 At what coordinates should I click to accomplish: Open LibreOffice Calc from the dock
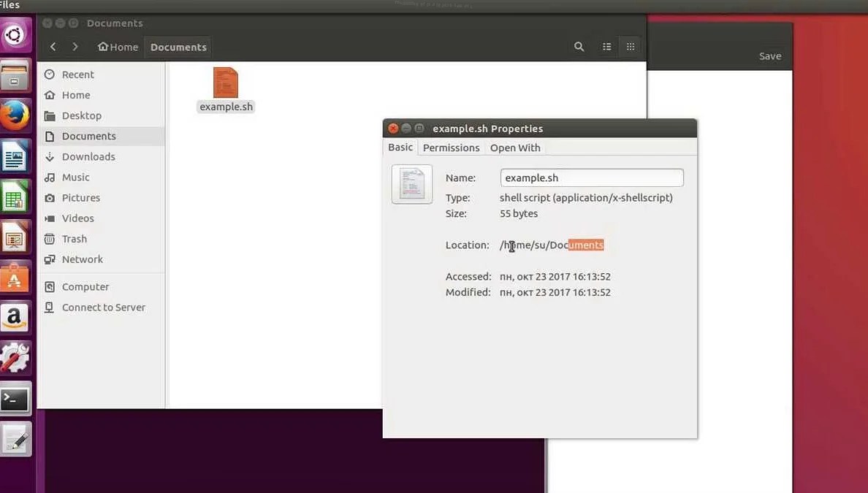[15, 196]
